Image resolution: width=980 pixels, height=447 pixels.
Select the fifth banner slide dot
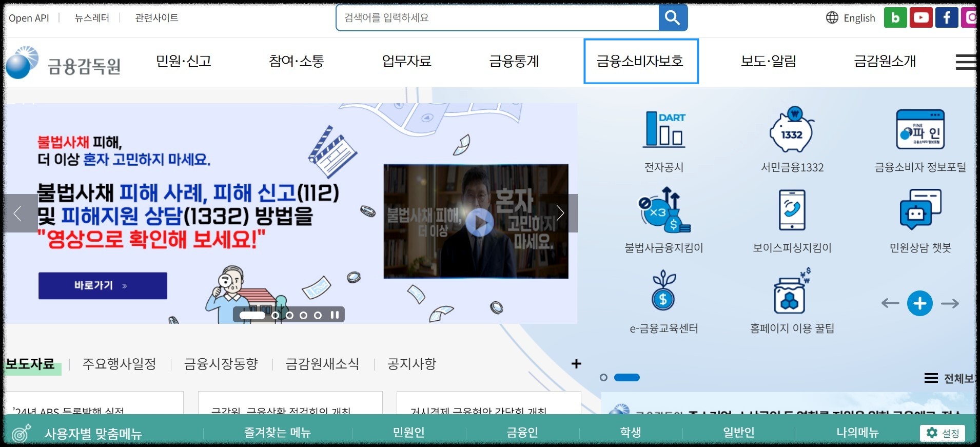point(318,315)
